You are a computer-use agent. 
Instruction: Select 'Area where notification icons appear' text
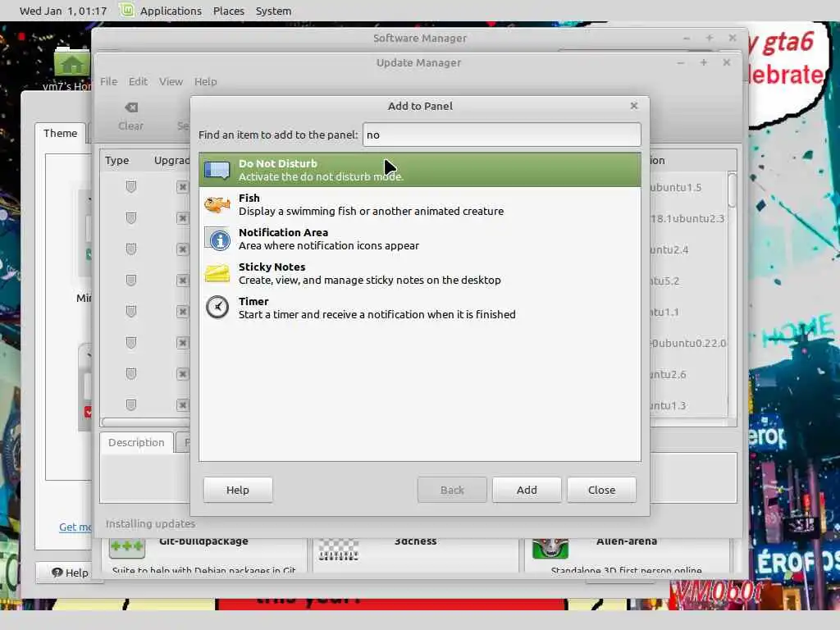tap(329, 245)
